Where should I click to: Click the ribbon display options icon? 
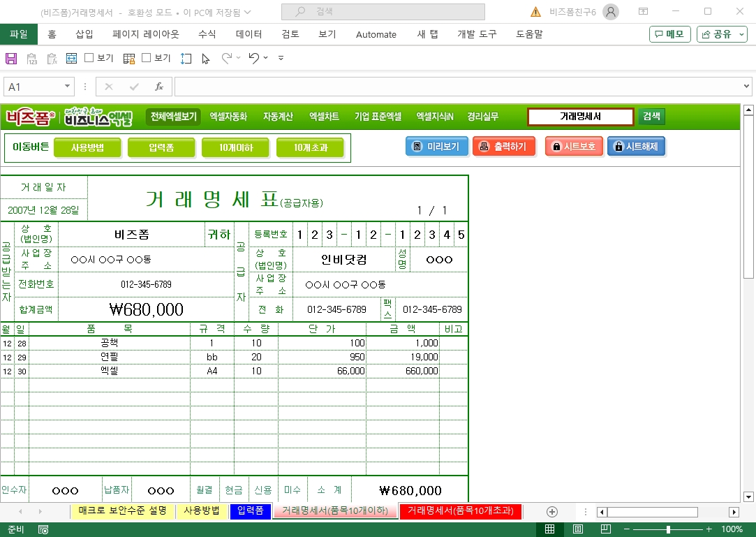tap(643, 11)
